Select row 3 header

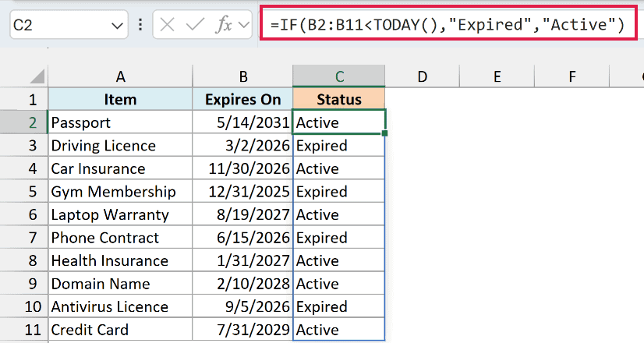point(24,146)
